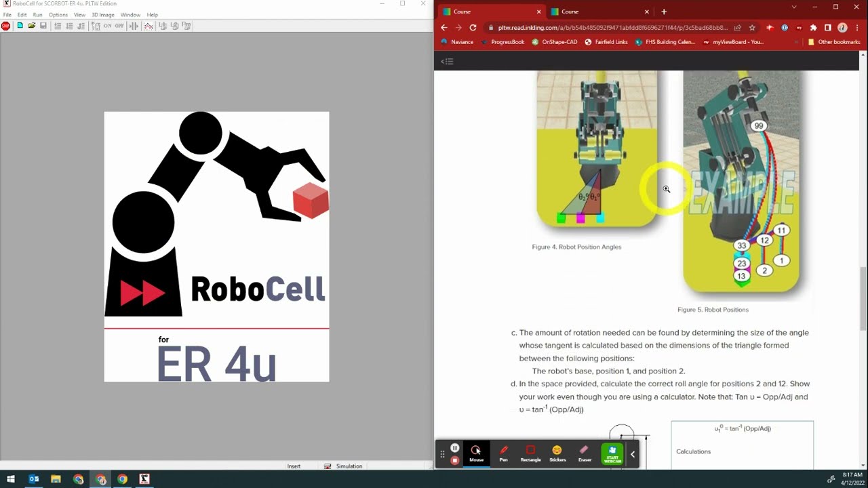Image resolution: width=868 pixels, height=488 pixels.
Task: Open the 3D Image menu in RoboCell
Action: click(103, 15)
